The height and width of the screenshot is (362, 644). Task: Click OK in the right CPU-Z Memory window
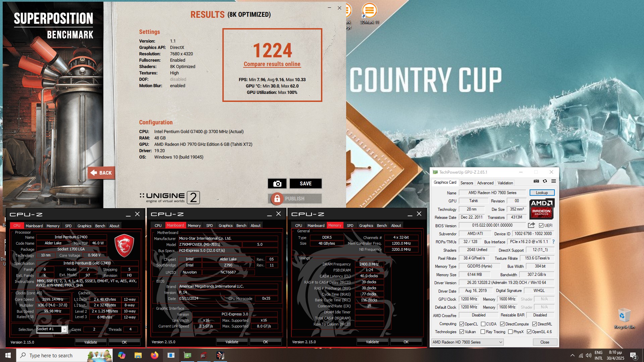pos(406,342)
